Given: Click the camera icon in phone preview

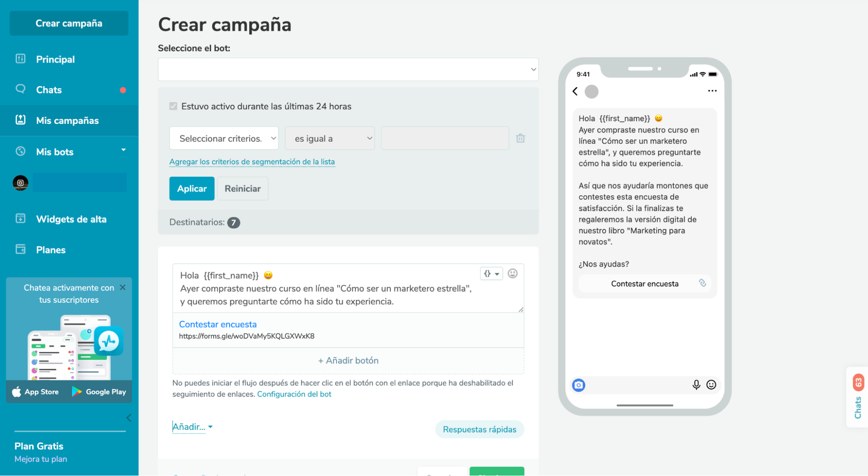Looking at the screenshot, I should [x=578, y=385].
